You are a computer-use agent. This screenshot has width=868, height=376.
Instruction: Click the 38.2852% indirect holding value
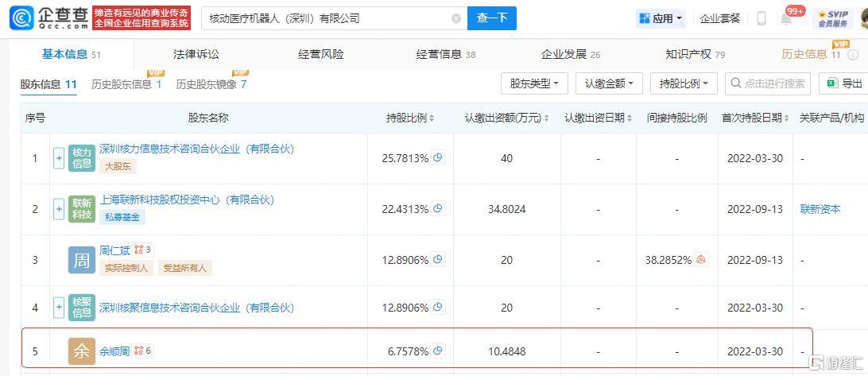(x=668, y=260)
